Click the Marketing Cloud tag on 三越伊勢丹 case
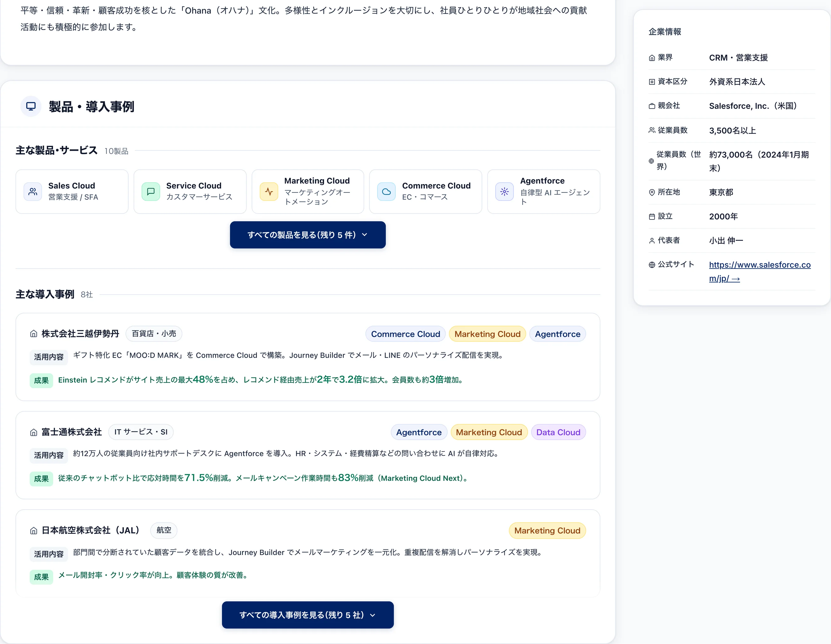The height and width of the screenshot is (644, 831). [487, 334]
